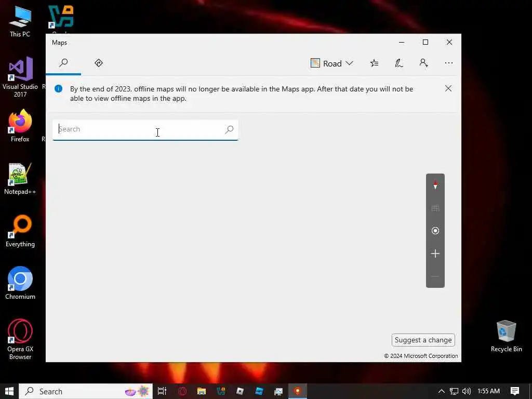Open the volume speaker tray icon
This screenshot has width=532, height=399.
pos(467,391)
